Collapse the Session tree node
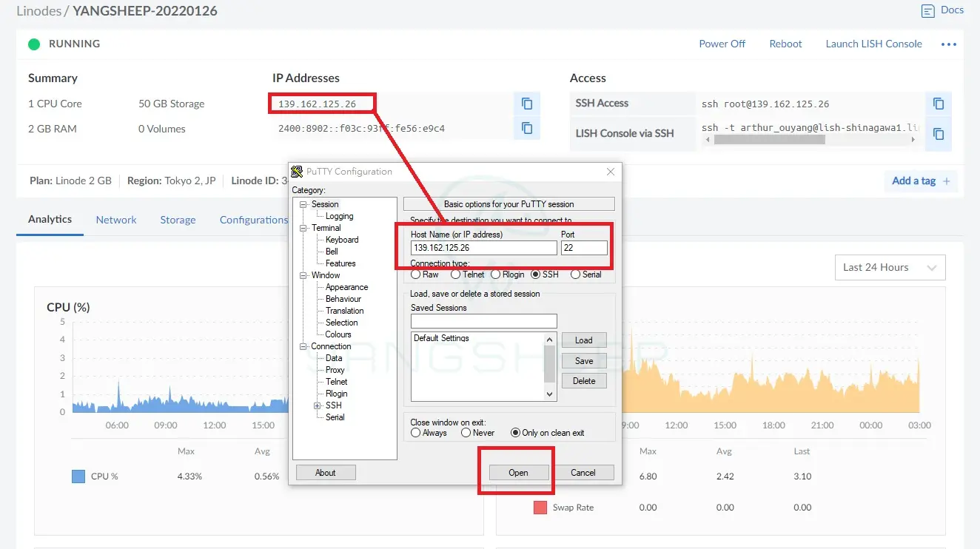 [x=303, y=204]
